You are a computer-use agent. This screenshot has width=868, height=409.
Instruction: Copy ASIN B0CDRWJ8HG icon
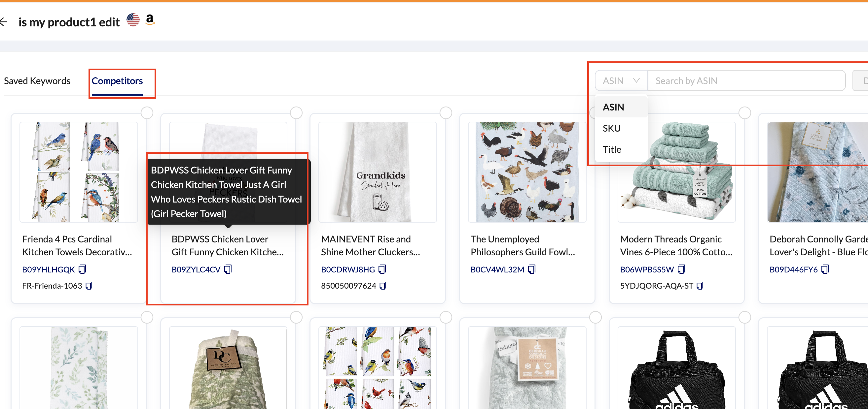tap(382, 269)
